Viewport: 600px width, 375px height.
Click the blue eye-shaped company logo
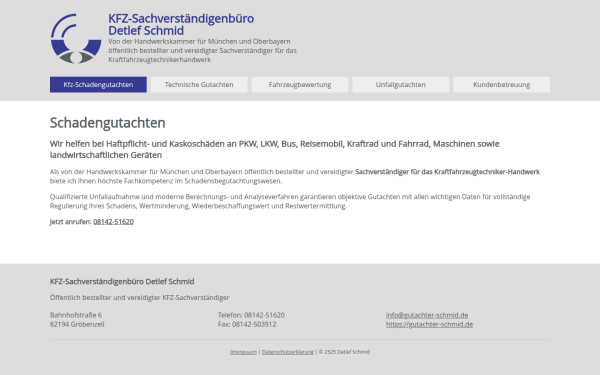tap(76, 39)
